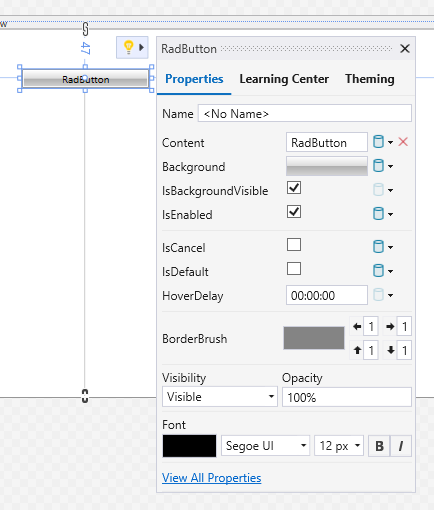Screen dimensions: 434x510
Task: Click the Opacity 100% field
Action: coord(347,397)
